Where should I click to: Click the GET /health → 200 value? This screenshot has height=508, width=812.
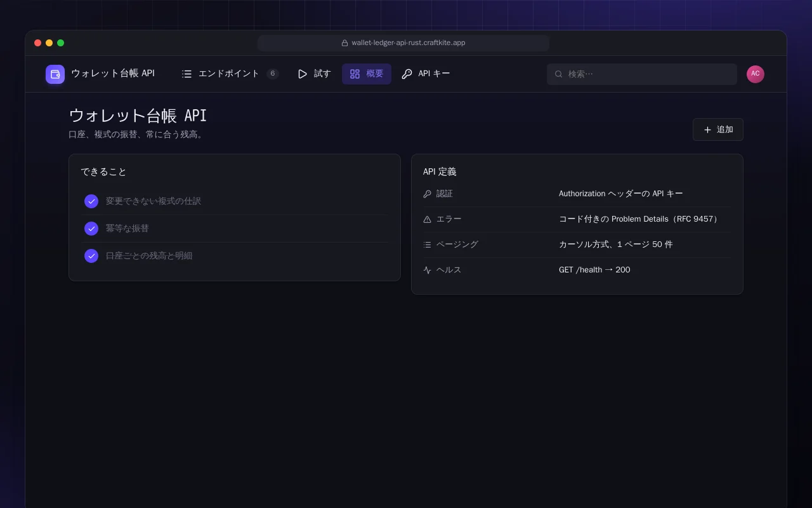(594, 270)
